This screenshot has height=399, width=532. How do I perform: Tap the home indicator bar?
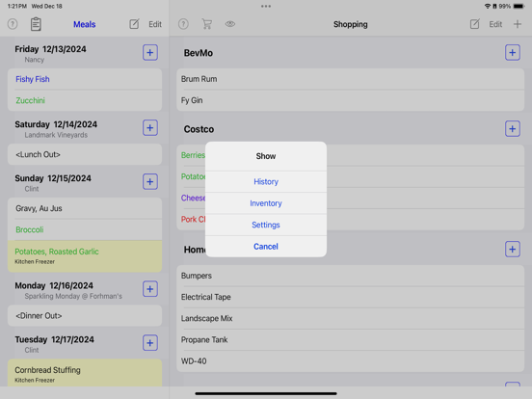266,393
